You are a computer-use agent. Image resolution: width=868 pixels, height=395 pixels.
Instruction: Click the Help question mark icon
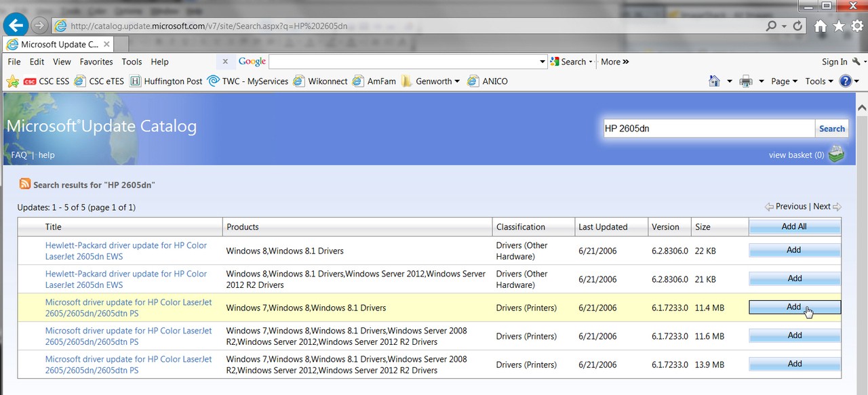click(846, 81)
